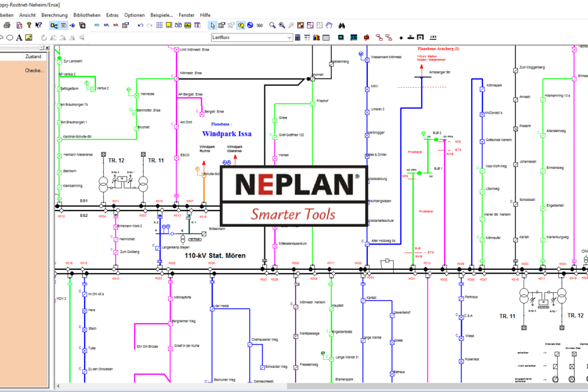Click the Mittelstandszentrum label

[293, 243]
